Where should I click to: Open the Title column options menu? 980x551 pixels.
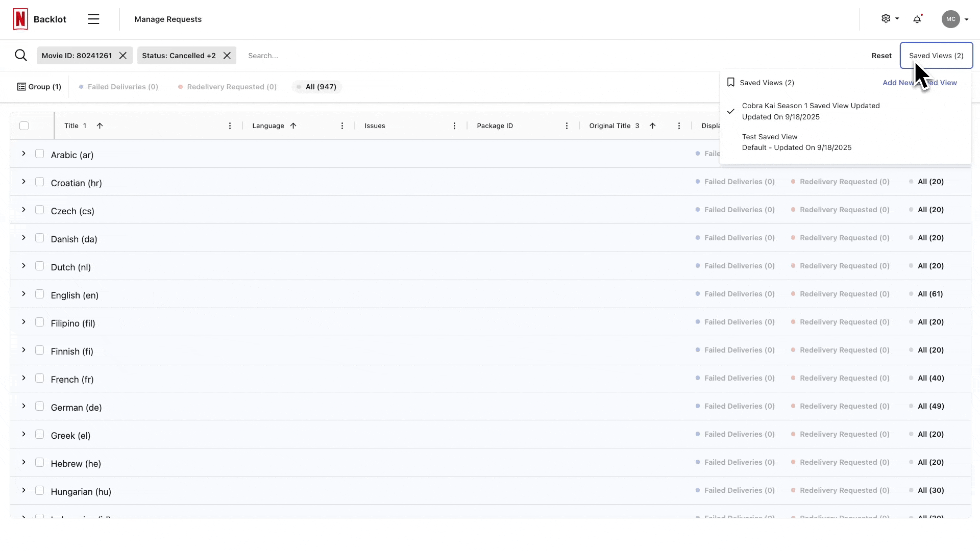[230, 126]
